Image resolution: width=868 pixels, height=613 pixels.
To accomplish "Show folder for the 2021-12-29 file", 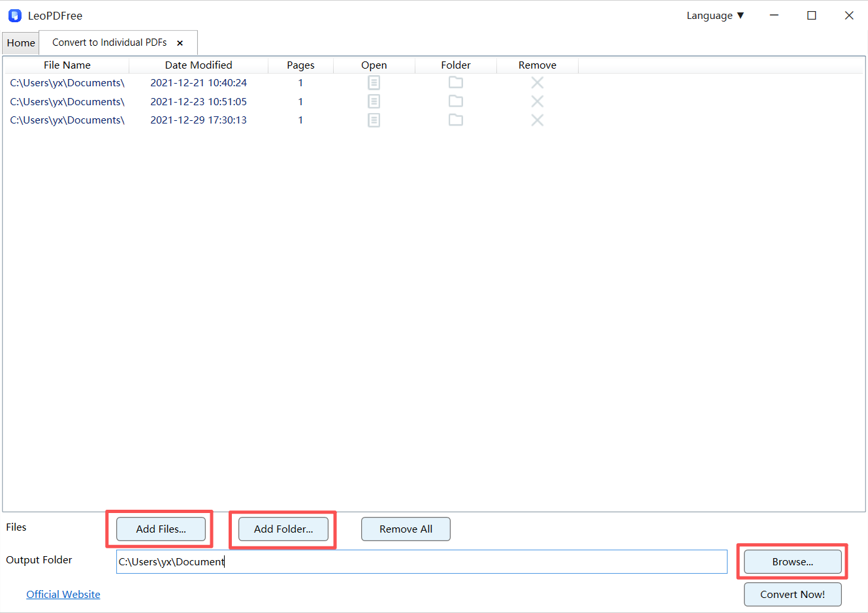I will pyautogui.click(x=456, y=120).
